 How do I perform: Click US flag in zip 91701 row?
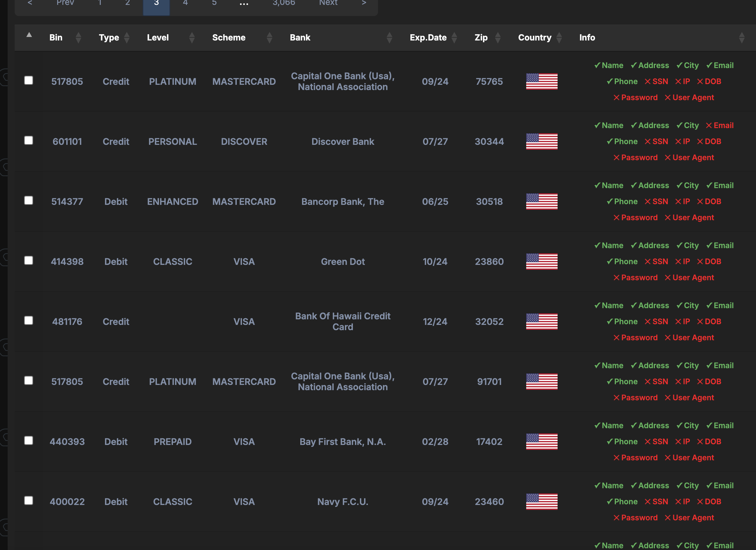(x=542, y=381)
